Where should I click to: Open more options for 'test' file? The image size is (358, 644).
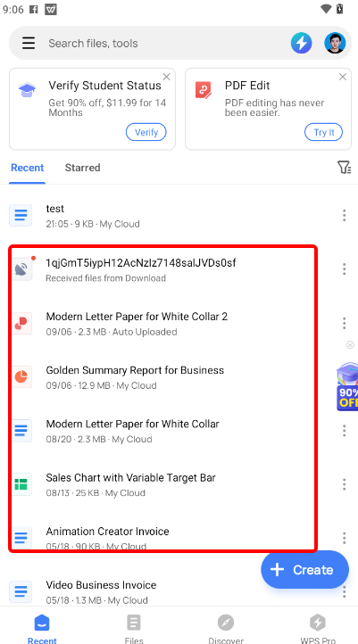pos(344,215)
